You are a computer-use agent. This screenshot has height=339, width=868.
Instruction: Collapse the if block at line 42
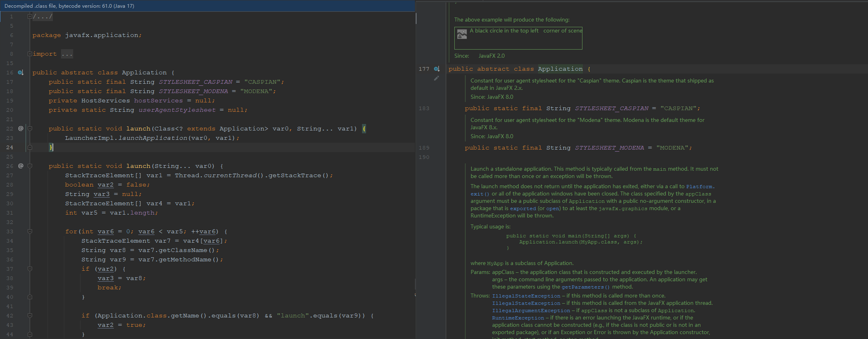(x=30, y=315)
